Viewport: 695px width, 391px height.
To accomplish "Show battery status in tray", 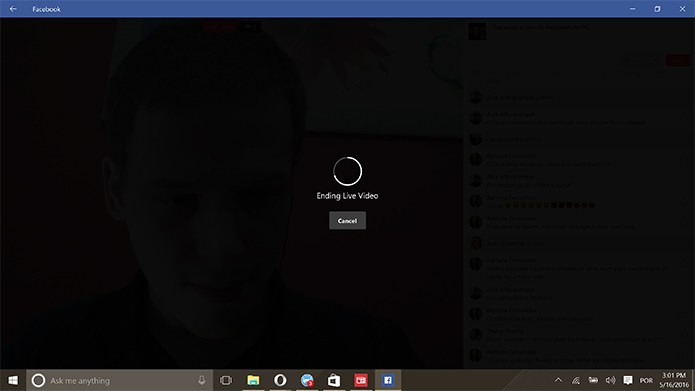I will (x=593, y=380).
